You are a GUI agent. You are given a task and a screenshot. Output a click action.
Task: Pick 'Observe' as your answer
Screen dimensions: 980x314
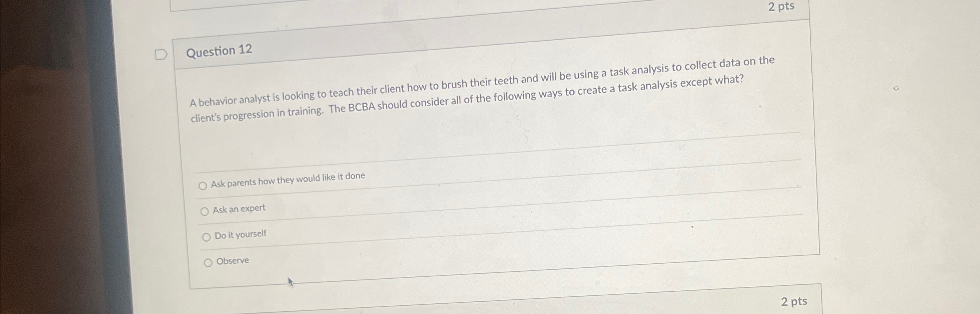click(x=208, y=262)
